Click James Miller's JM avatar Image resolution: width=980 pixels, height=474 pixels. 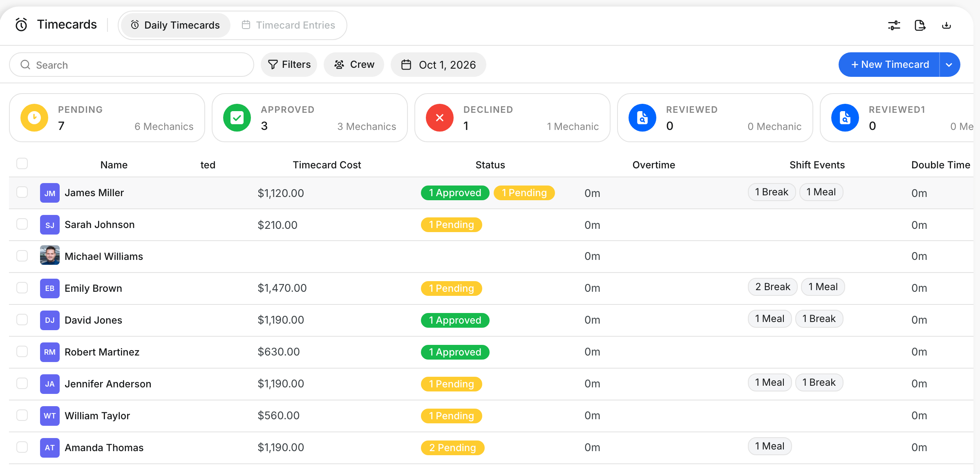[x=50, y=193]
